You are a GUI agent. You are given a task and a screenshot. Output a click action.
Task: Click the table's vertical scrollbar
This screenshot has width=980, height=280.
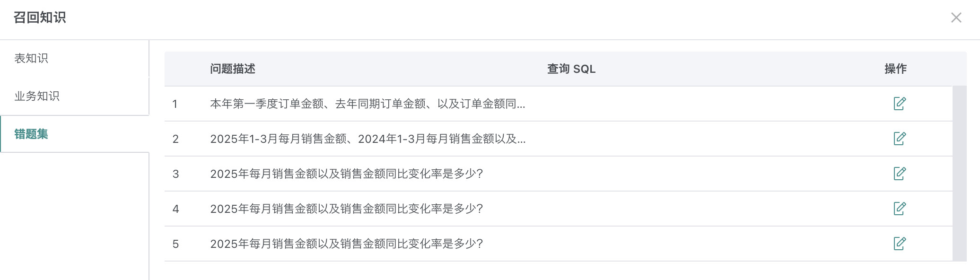point(959,173)
